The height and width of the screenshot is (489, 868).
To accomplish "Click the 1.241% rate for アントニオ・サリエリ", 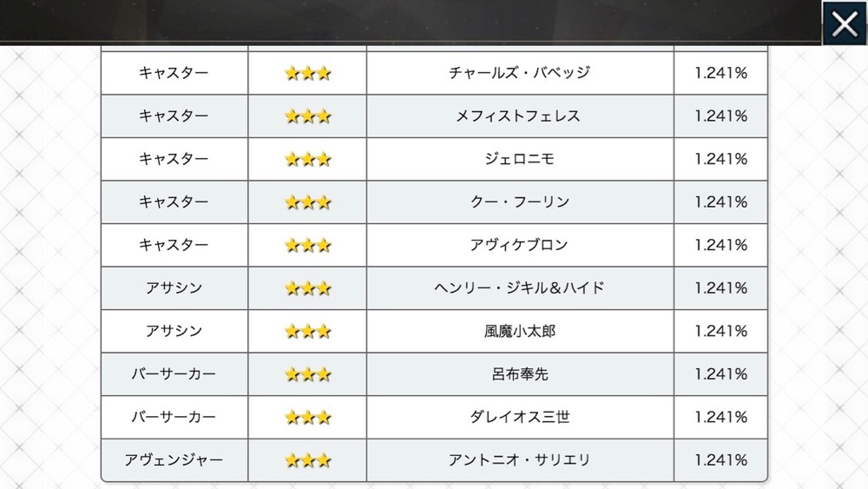I will (x=720, y=460).
